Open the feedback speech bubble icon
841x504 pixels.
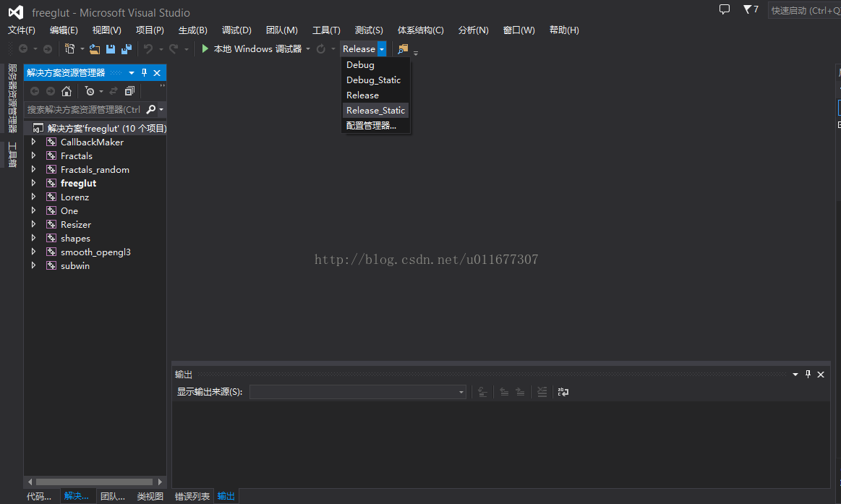[x=725, y=9]
